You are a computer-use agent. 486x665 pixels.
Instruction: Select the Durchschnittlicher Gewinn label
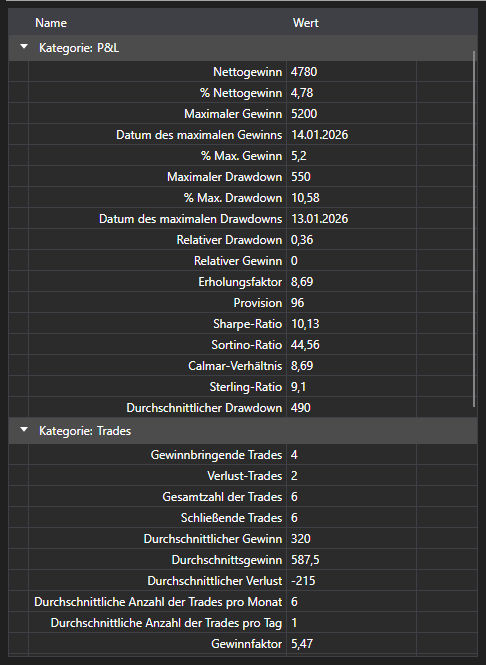click(212, 539)
